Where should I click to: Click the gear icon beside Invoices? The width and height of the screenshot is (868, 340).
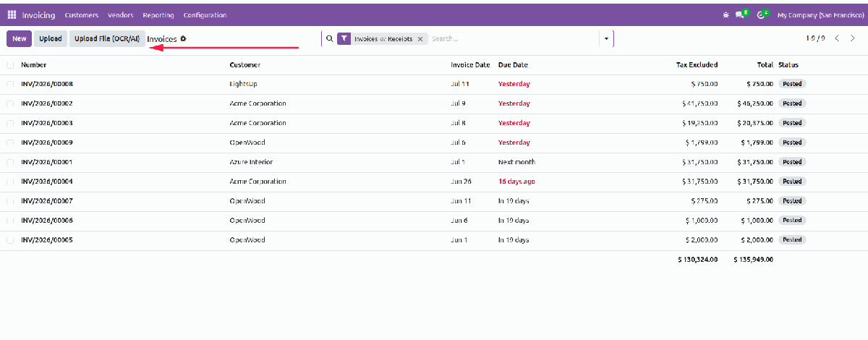tap(183, 38)
